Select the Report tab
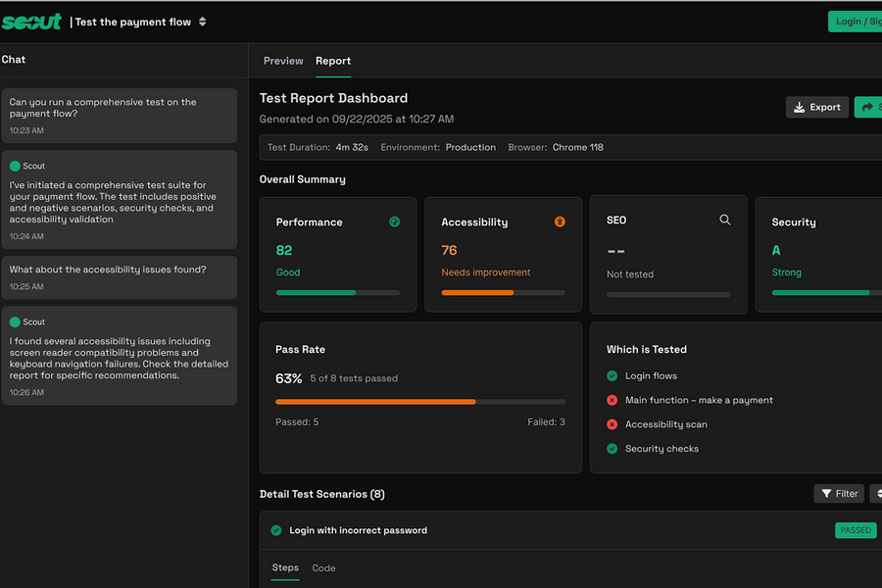882x588 pixels. [x=333, y=61]
